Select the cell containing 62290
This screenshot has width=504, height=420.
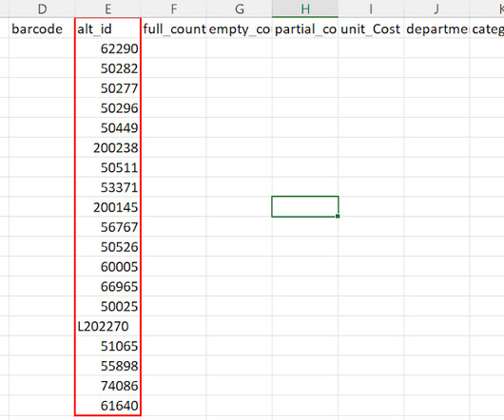(x=107, y=48)
